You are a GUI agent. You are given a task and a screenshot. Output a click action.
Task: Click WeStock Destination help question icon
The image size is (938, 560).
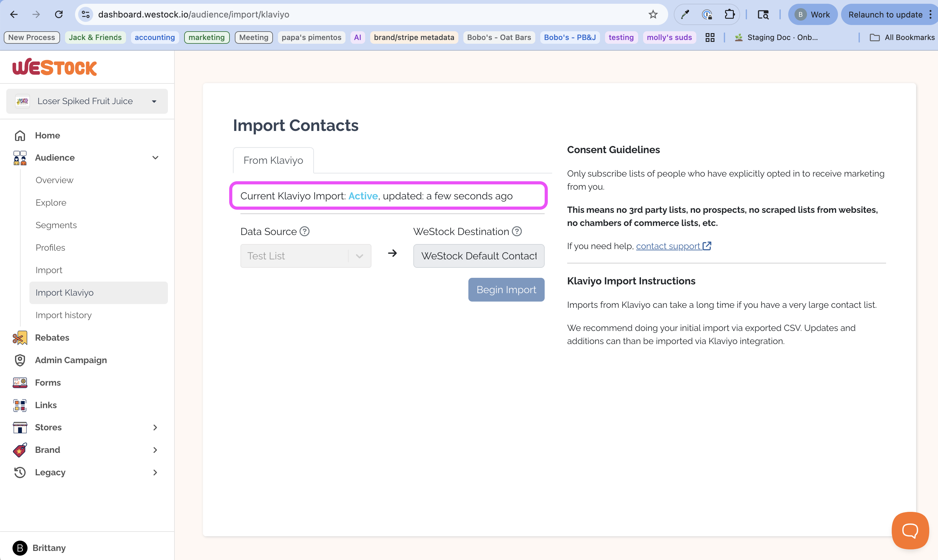[517, 231]
